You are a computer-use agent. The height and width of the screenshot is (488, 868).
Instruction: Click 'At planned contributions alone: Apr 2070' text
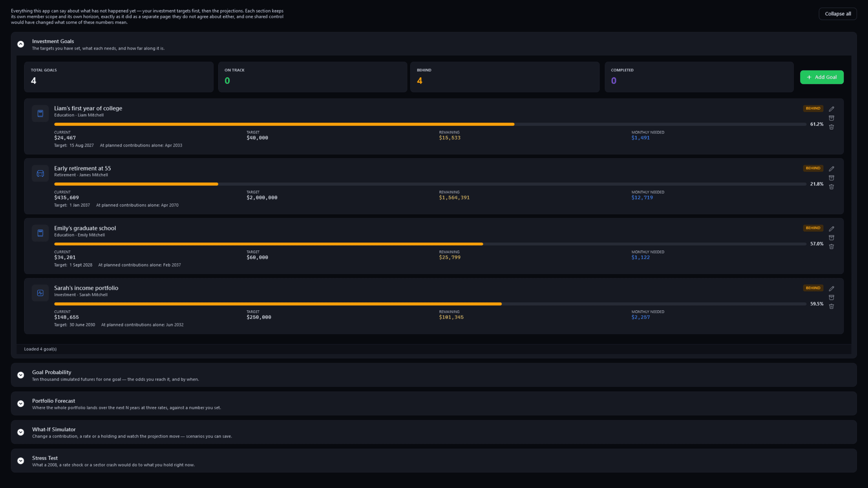[x=137, y=205]
